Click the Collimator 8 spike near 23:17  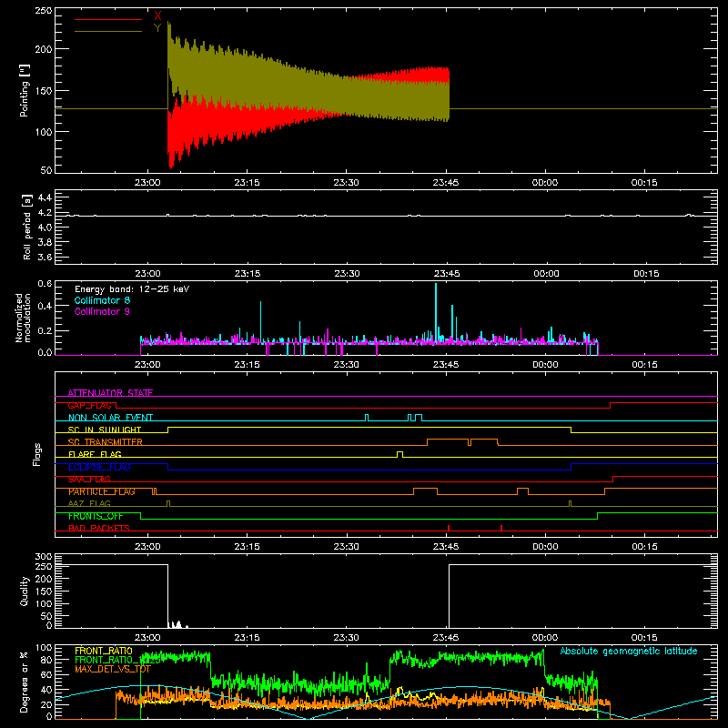point(261,320)
